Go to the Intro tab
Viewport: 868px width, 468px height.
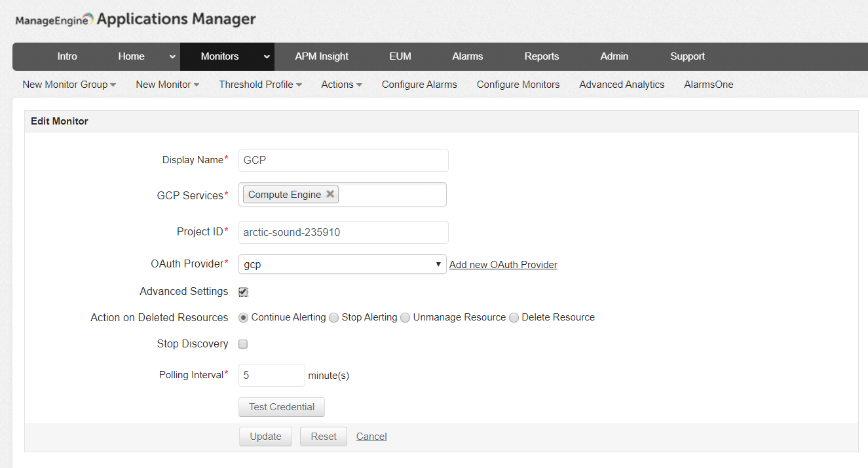(67, 56)
